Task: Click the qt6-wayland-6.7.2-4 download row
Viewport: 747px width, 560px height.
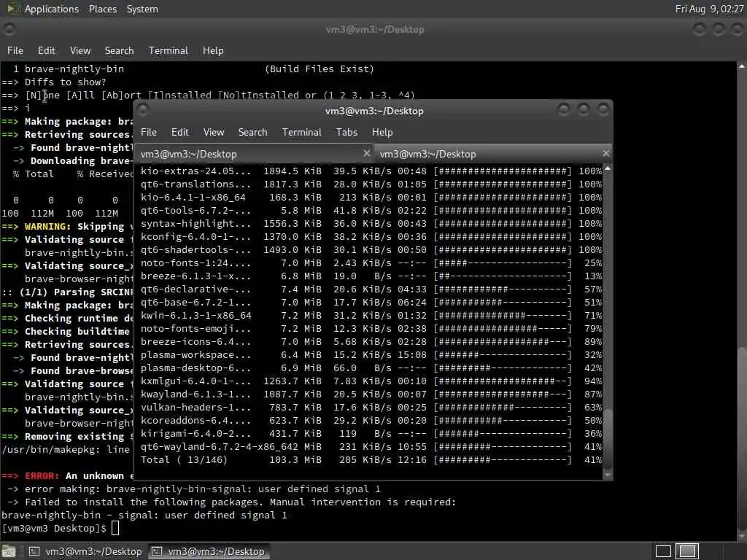Action: coord(371,447)
